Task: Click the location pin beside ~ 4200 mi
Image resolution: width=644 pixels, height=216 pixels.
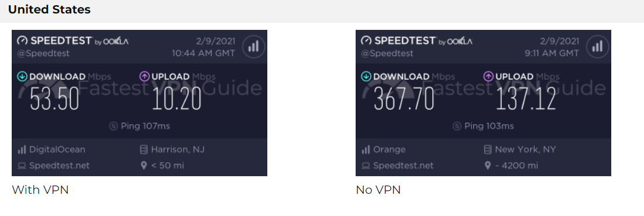Action: click(487, 166)
